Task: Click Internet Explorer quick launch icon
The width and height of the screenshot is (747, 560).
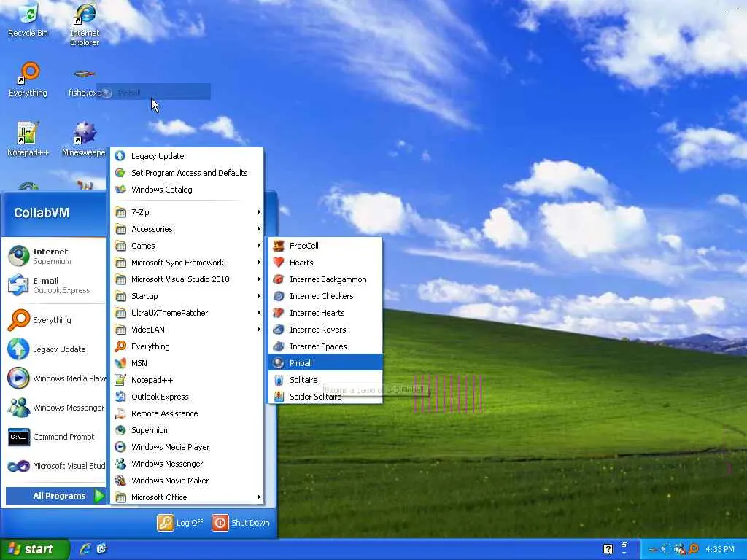Action: 85,548
